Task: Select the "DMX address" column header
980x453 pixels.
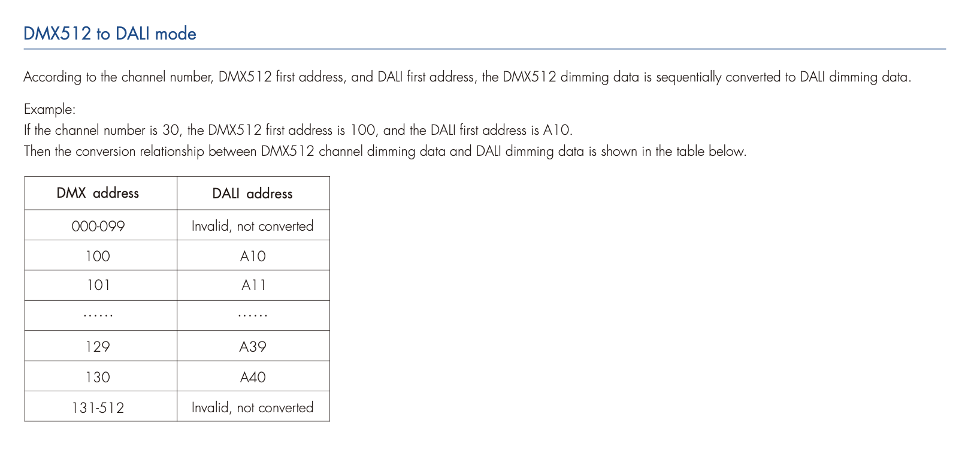Action: point(98,194)
